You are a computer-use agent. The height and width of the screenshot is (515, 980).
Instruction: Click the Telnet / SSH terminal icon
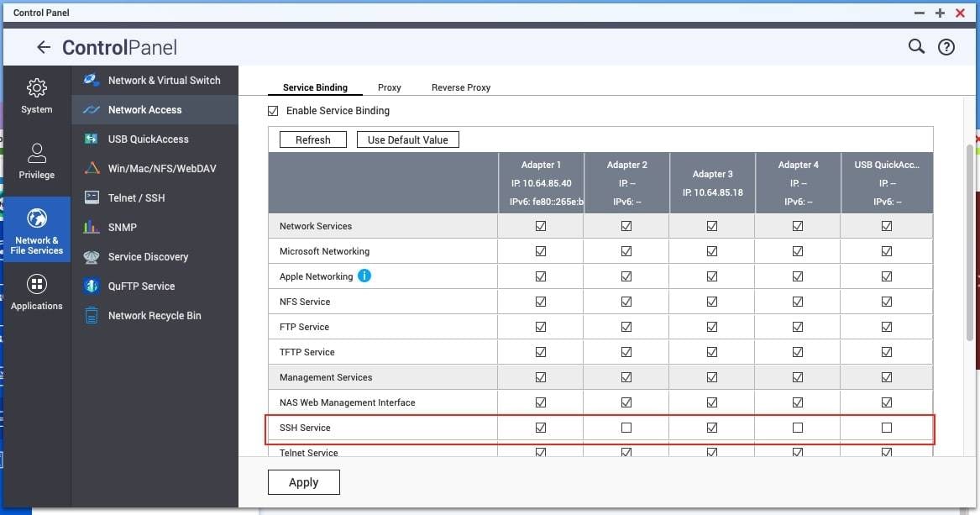[92, 197]
